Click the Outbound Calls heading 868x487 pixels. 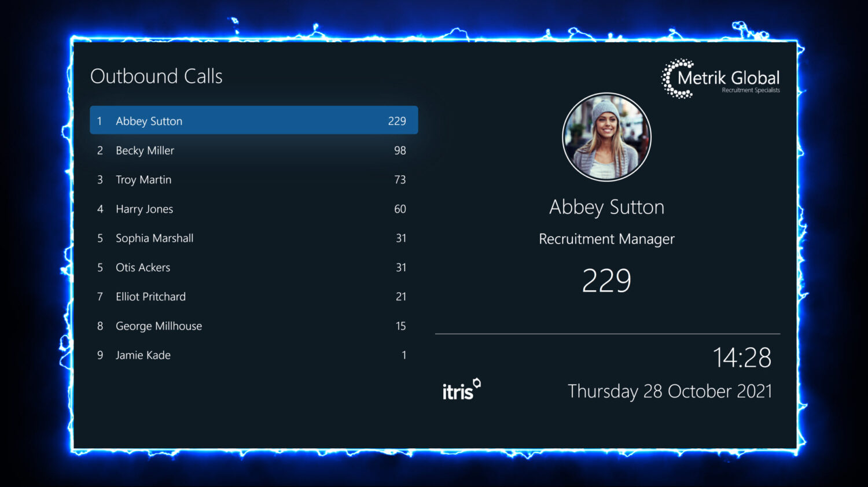[x=156, y=76]
